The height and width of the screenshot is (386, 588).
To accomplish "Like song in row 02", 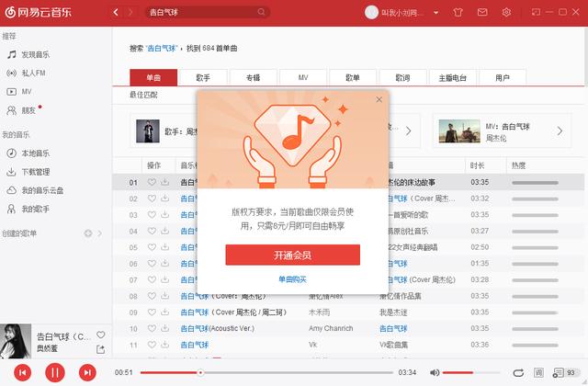I will (x=152, y=199).
